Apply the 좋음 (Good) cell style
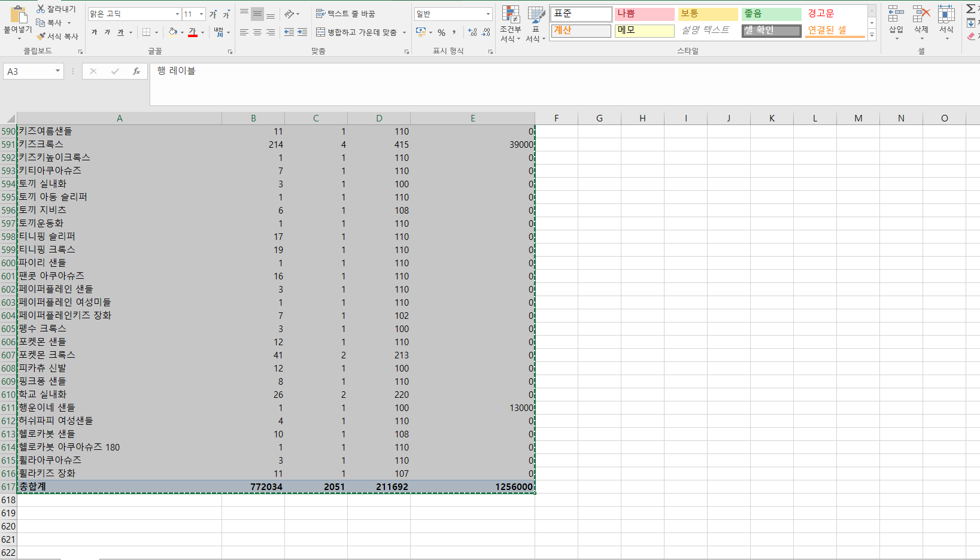 coord(771,14)
